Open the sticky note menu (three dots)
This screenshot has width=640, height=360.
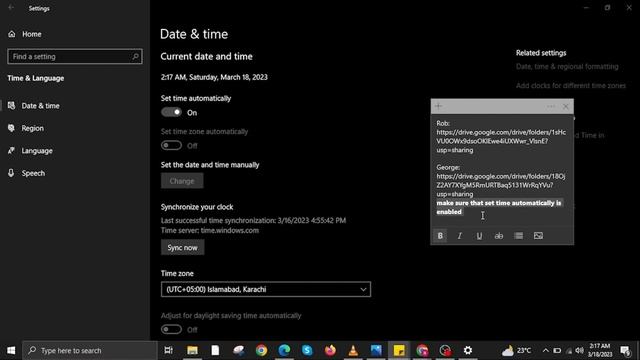[x=551, y=107]
